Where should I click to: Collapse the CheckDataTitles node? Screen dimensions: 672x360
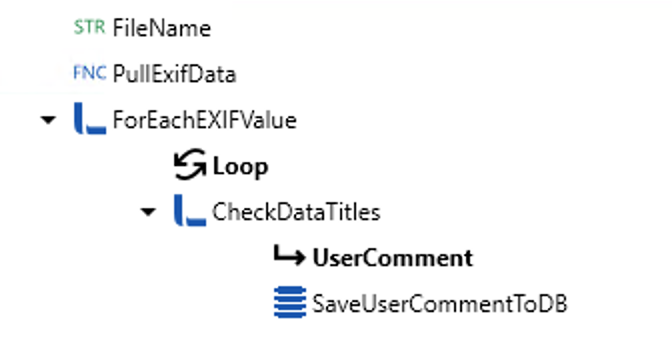point(148,212)
